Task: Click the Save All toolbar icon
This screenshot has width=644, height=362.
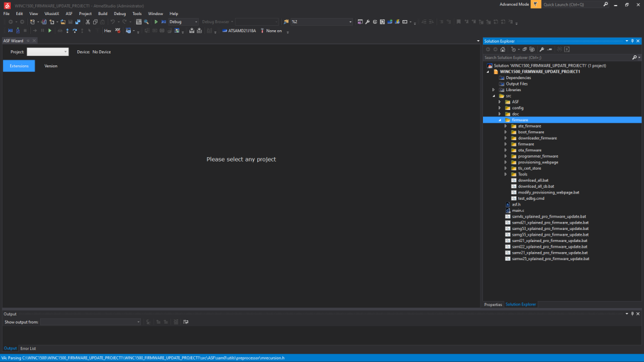Action: [x=77, y=22]
